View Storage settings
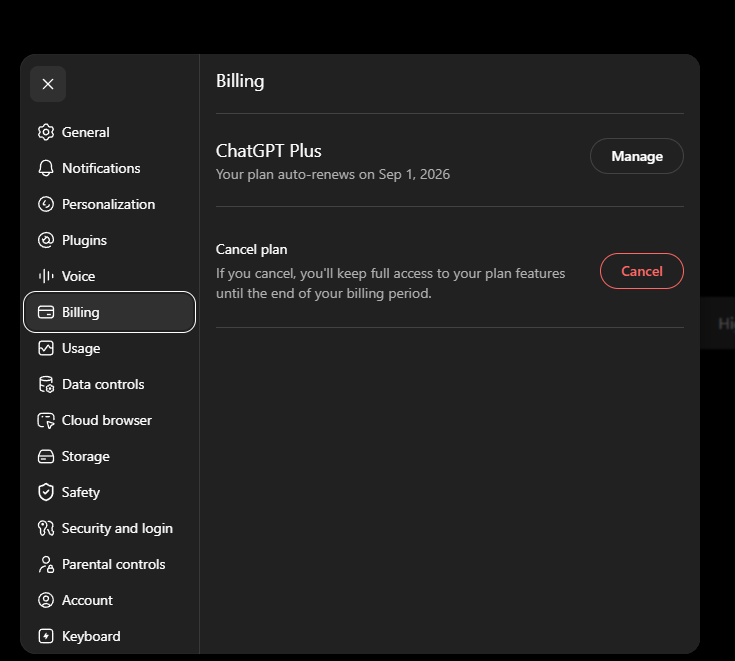 (109, 457)
